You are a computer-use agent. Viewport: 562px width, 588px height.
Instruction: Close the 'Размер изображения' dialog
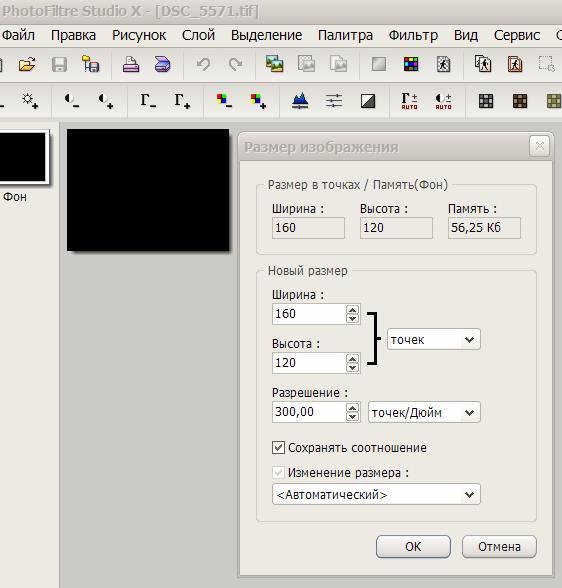click(x=540, y=146)
